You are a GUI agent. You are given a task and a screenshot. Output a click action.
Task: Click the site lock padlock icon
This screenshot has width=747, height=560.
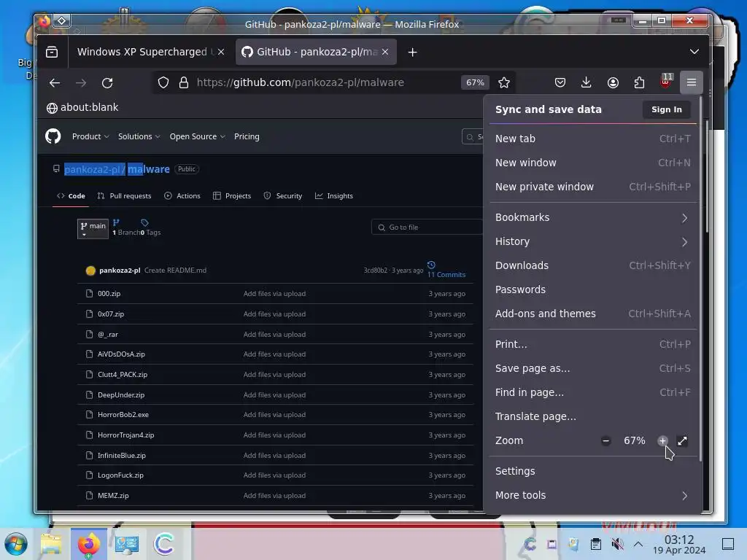click(x=184, y=82)
